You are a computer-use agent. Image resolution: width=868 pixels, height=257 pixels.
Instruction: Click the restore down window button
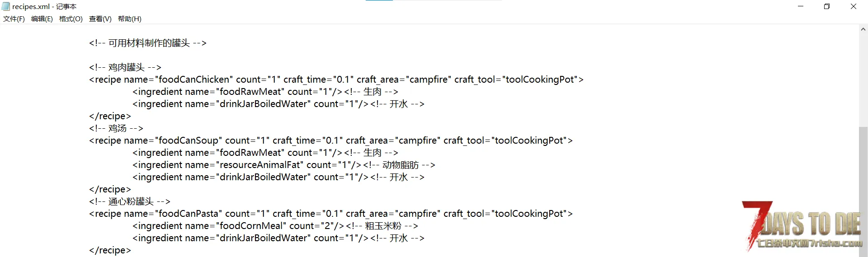pos(827,6)
